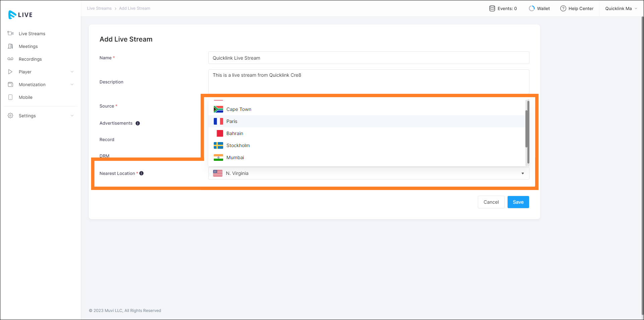Viewport: 644px width, 320px height.
Task: Open the Quicklink Ma account dropdown
Action: click(x=621, y=8)
